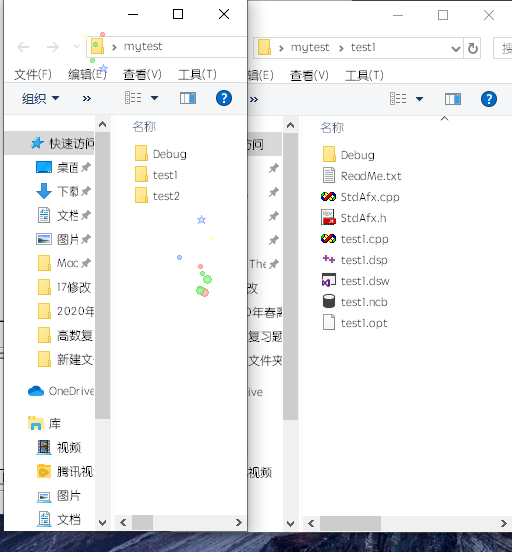Viewport: 512px width, 552px height.
Task: Show more toolbar commands in mytest window
Action: 87,99
